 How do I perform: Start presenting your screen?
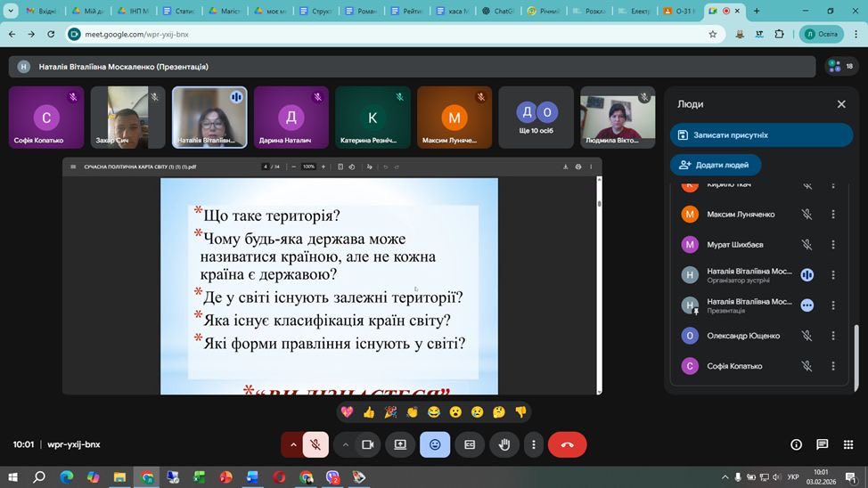pyautogui.click(x=400, y=444)
